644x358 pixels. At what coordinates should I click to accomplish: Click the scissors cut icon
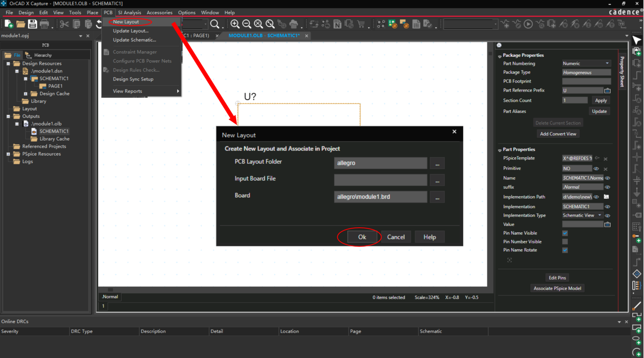point(64,24)
